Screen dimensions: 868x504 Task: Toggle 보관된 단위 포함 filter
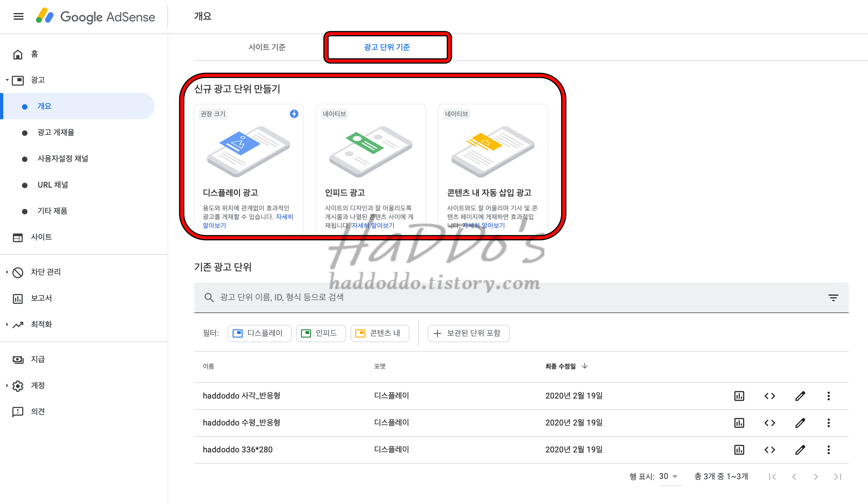pos(468,333)
